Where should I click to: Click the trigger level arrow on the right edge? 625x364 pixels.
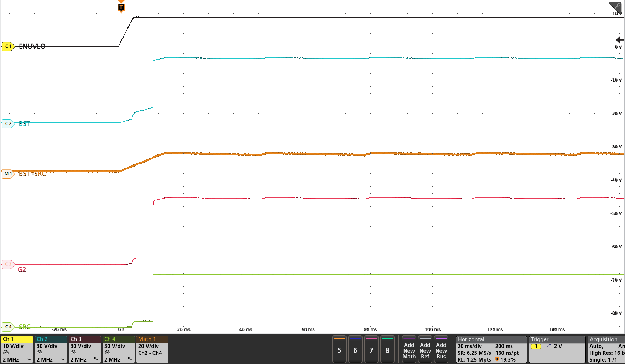pyautogui.click(x=620, y=40)
